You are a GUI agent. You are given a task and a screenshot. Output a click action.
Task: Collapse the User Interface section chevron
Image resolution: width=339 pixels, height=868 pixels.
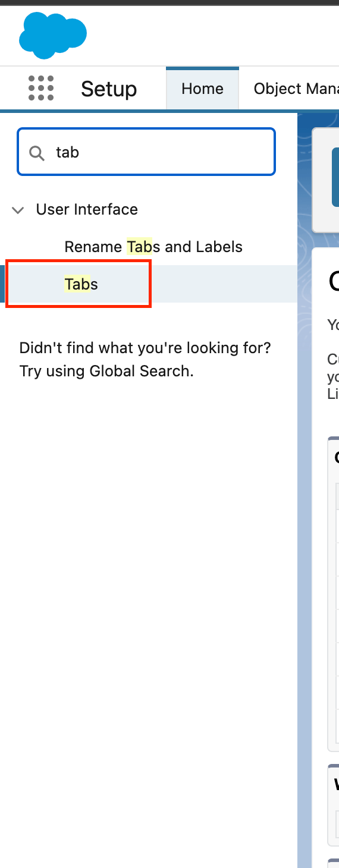pyautogui.click(x=18, y=210)
